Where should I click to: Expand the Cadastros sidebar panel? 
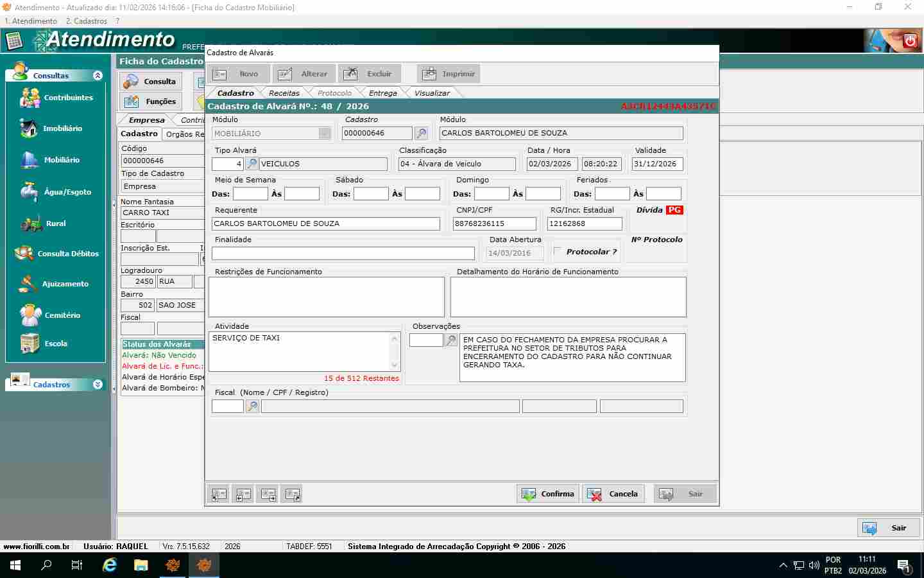pos(98,384)
